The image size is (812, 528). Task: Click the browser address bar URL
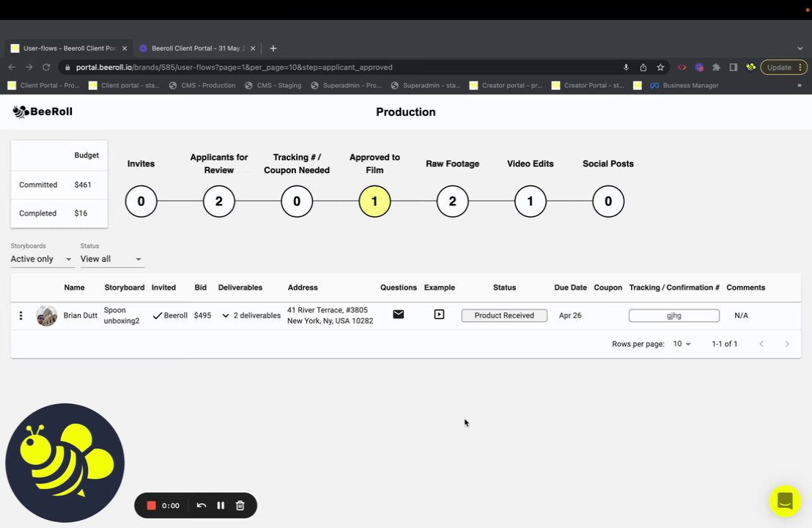tap(234, 67)
